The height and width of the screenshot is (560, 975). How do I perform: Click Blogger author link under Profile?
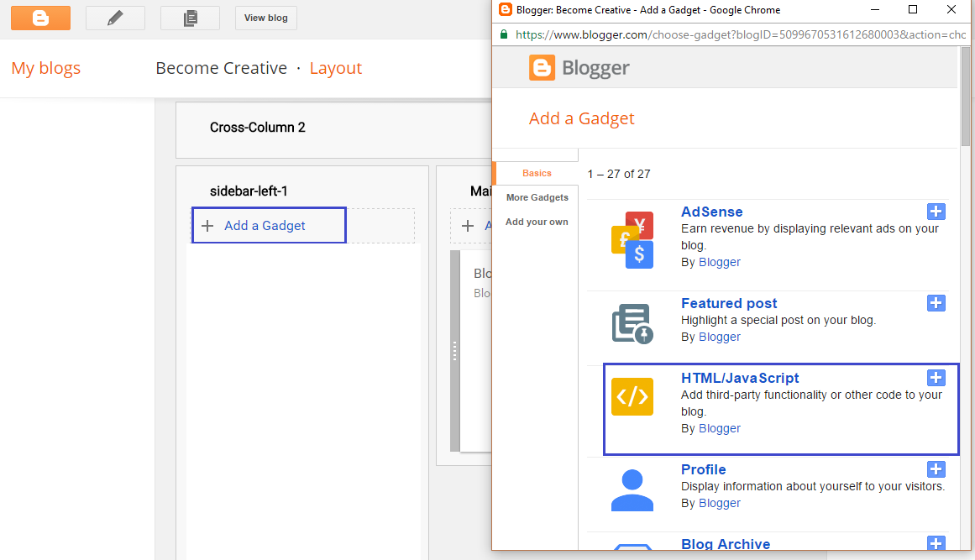click(720, 503)
